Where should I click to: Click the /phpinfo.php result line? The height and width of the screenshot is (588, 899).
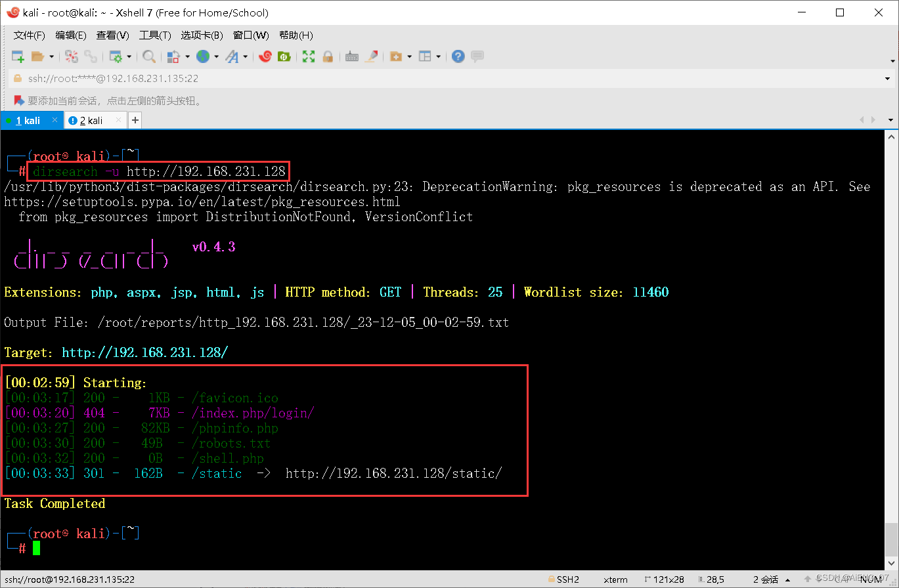(141, 428)
